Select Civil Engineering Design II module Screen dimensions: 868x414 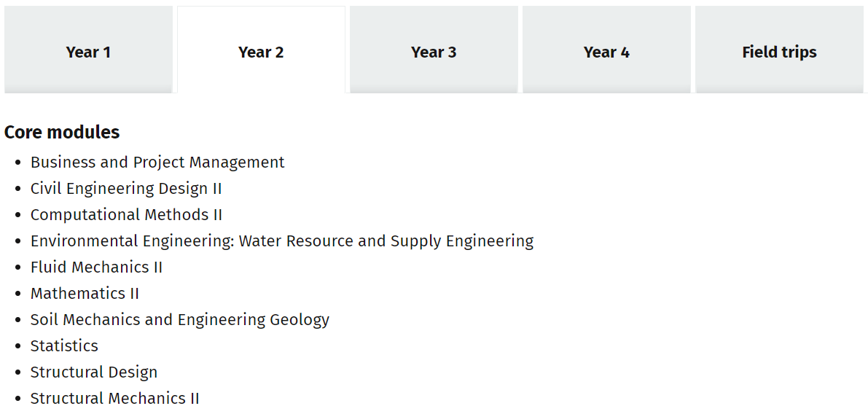pos(126,189)
